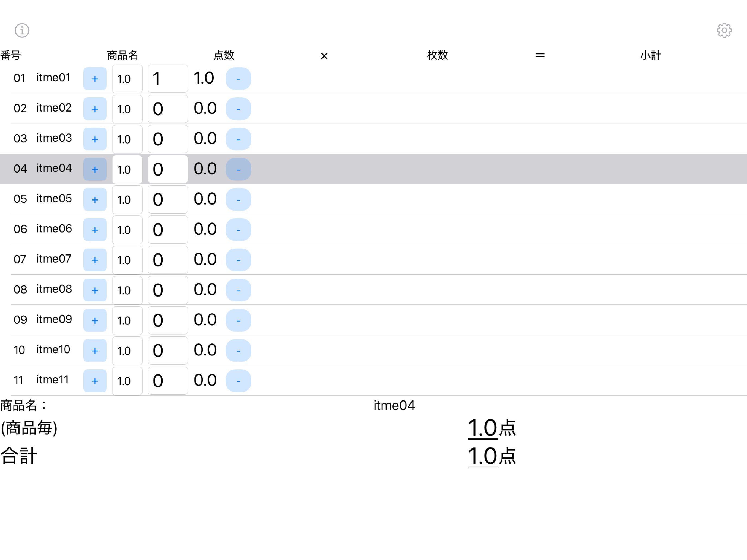The image size is (747, 560).
Task: Tap the 合計 total value 1.0点
Action: [x=491, y=456]
